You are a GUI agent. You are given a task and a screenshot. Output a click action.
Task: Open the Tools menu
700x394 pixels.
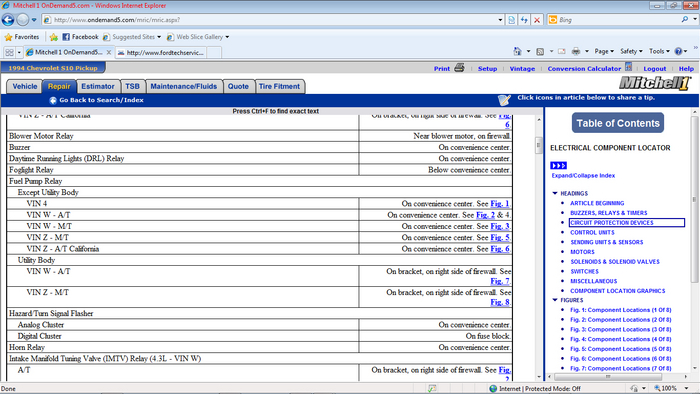[659, 51]
